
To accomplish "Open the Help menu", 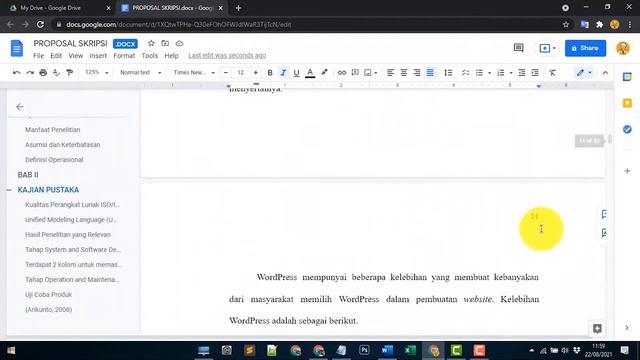I will tap(171, 56).
